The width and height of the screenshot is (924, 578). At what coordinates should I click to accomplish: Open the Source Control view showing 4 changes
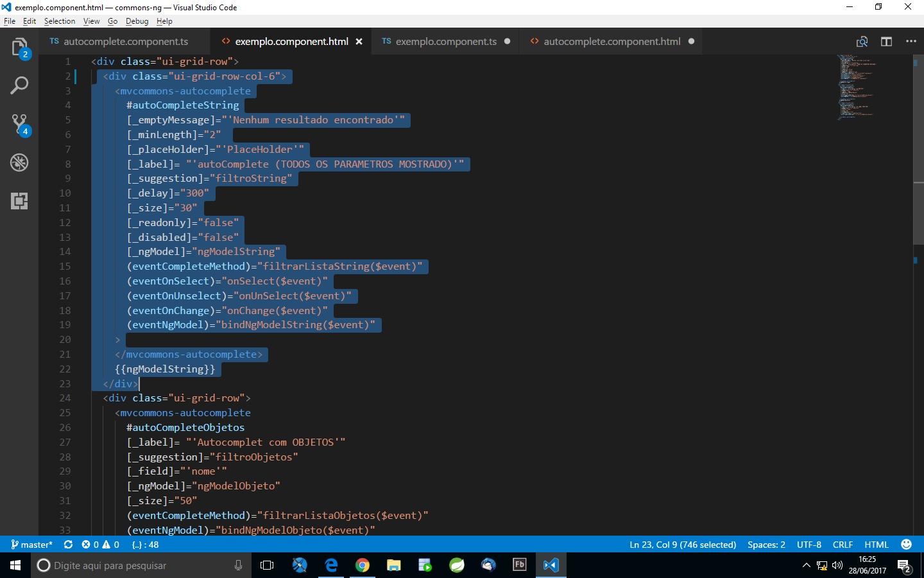19,123
